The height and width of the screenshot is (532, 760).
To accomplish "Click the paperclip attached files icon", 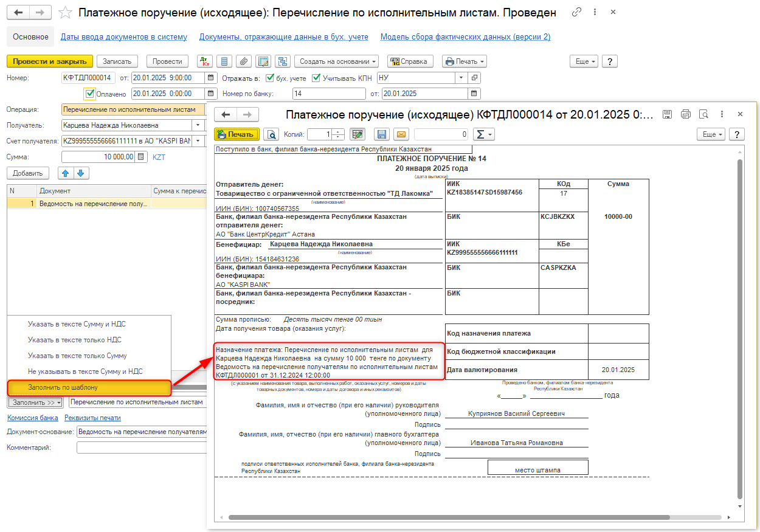I will click(243, 61).
